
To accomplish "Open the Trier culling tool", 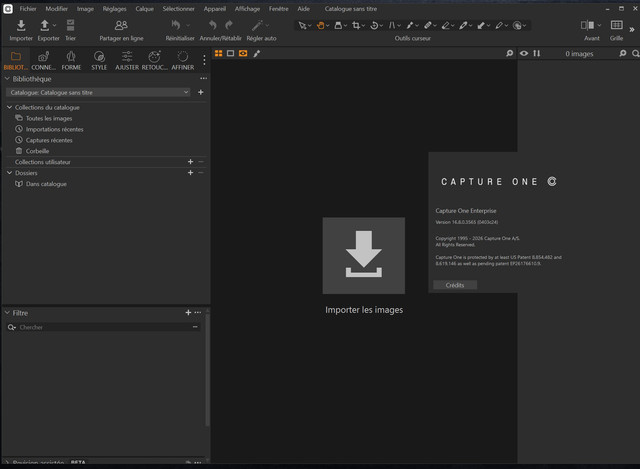I will coord(70,25).
